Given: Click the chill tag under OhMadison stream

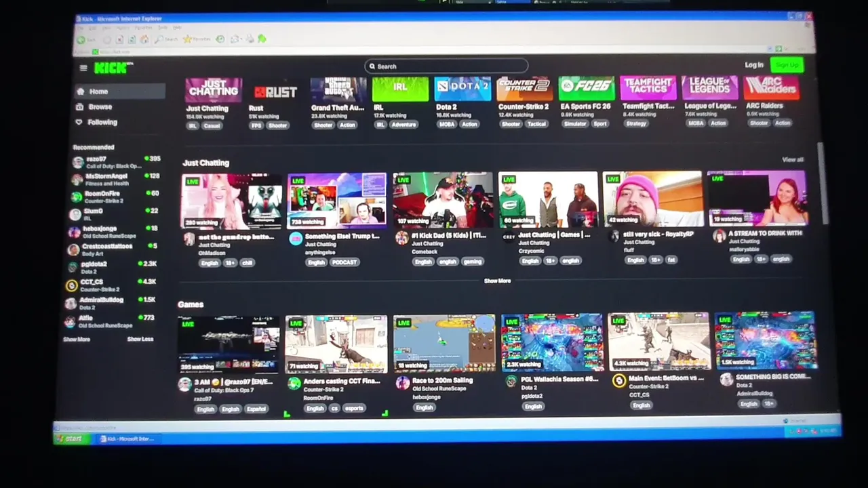Looking at the screenshot, I should pos(247,263).
